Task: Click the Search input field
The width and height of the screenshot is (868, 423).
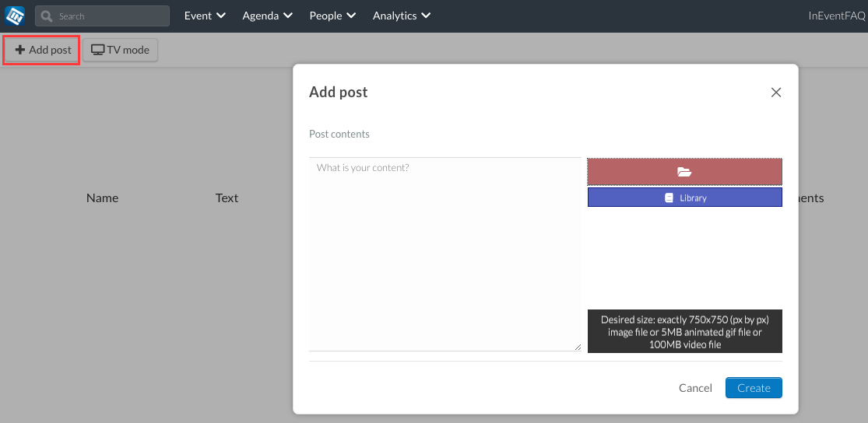Action: [103, 16]
